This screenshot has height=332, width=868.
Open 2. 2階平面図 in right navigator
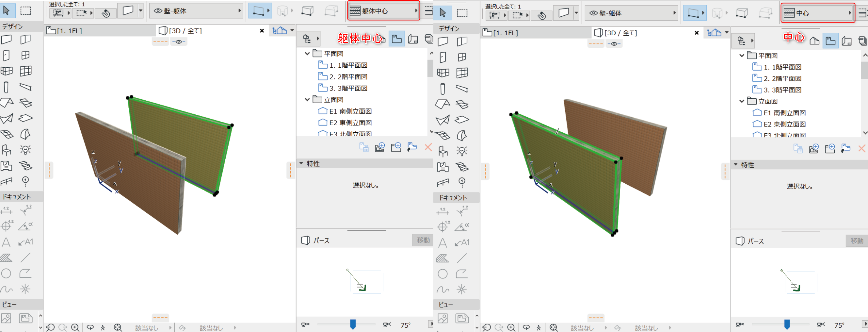(782, 78)
